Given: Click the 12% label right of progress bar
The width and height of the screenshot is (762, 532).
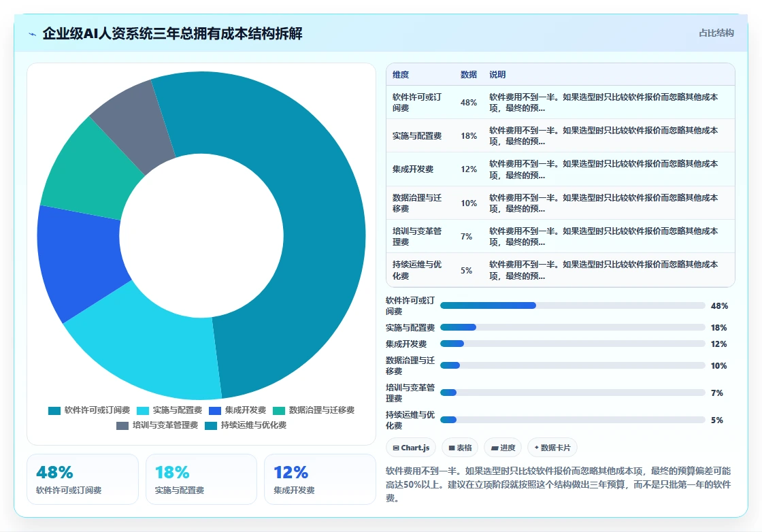Looking at the screenshot, I should tap(719, 344).
